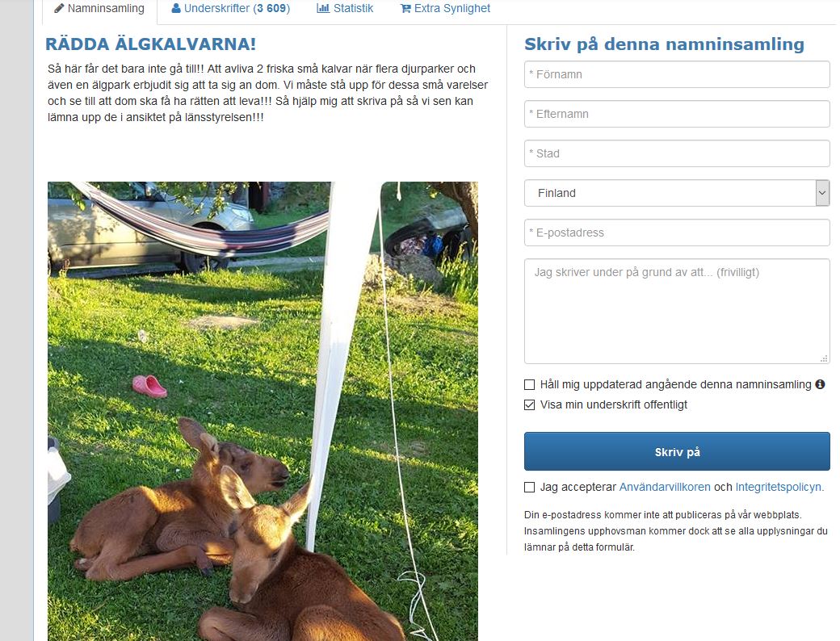Click the info icon next to update option
This screenshot has height=641, width=840.
pos(820,384)
